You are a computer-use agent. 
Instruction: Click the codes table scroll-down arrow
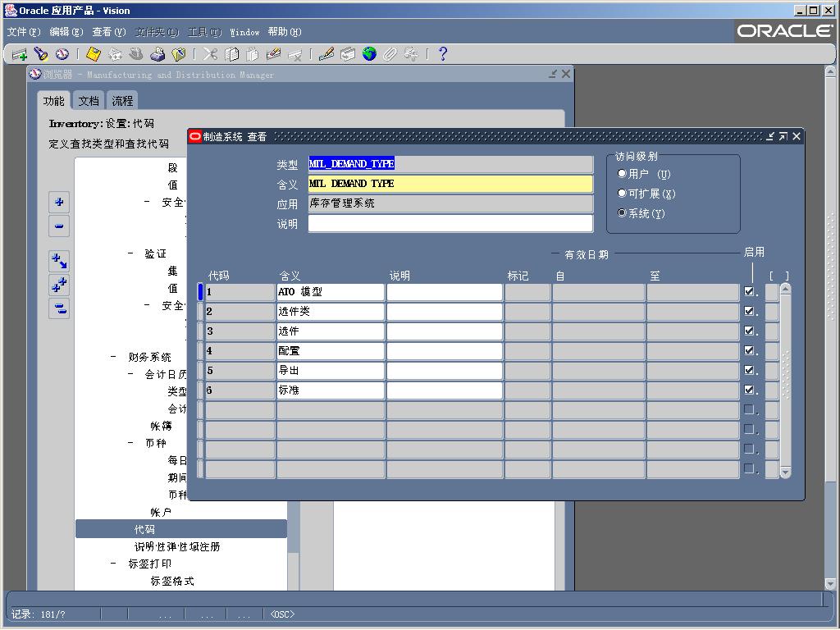[785, 472]
